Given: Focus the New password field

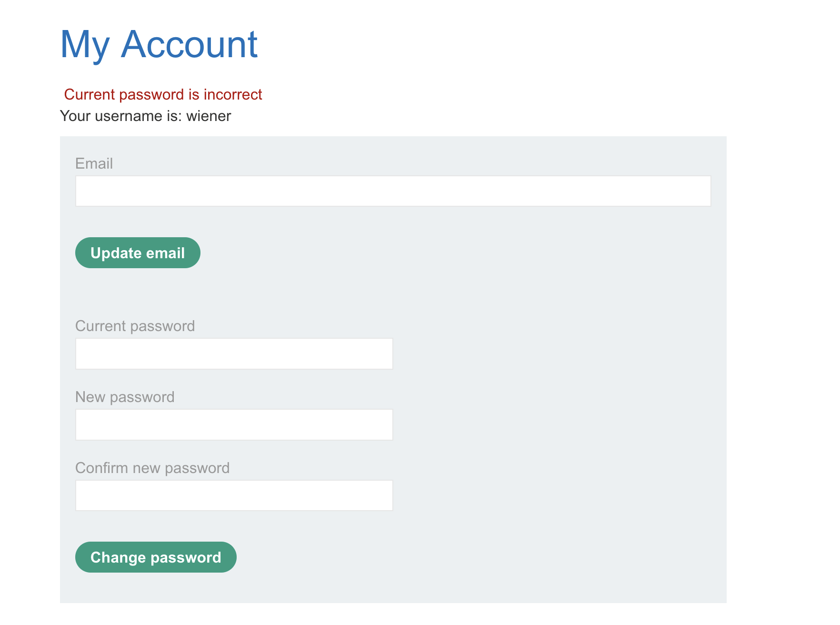Looking at the screenshot, I should (x=234, y=424).
